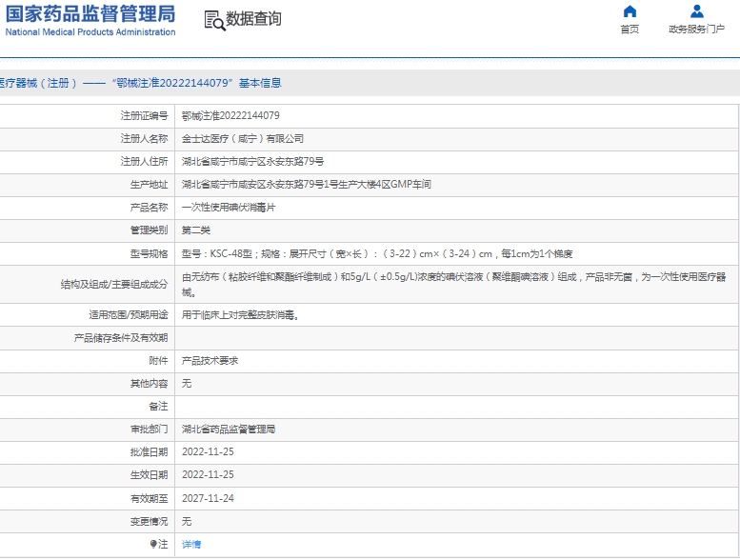Image resolution: width=740 pixels, height=560 pixels.
Task: Click the 数据查询 document search icon
Action: pyautogui.click(x=212, y=20)
